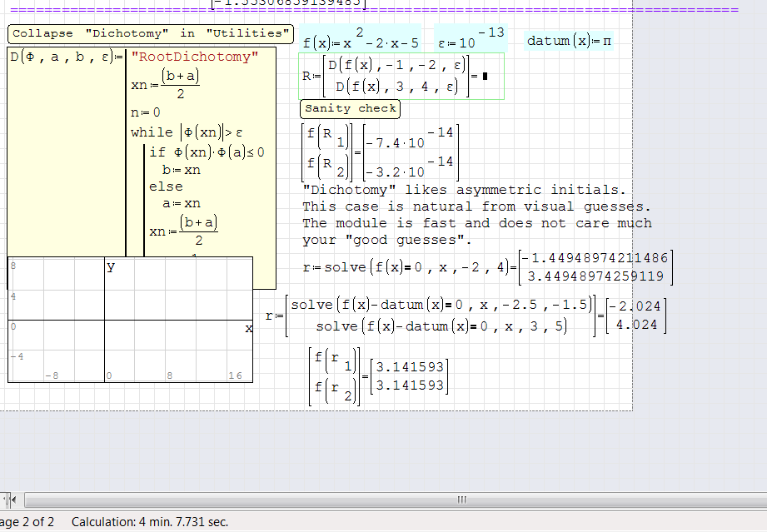Select the solve result vector 1.449/3.449
This screenshot has width=767, height=532.
coord(595,267)
